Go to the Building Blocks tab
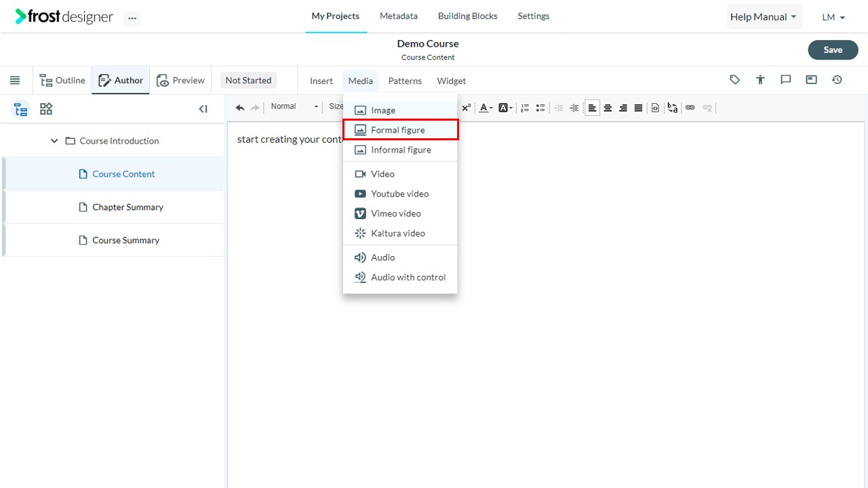868x488 pixels. 468,16
